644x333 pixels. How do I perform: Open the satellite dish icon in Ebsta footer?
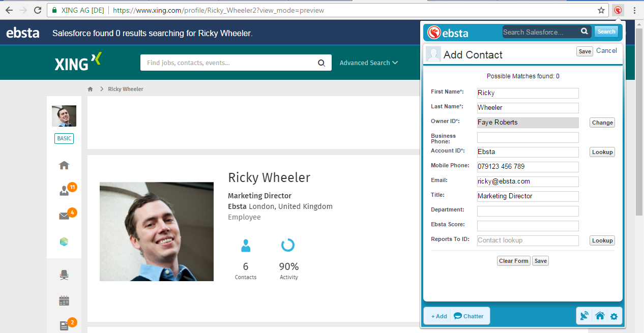click(584, 316)
